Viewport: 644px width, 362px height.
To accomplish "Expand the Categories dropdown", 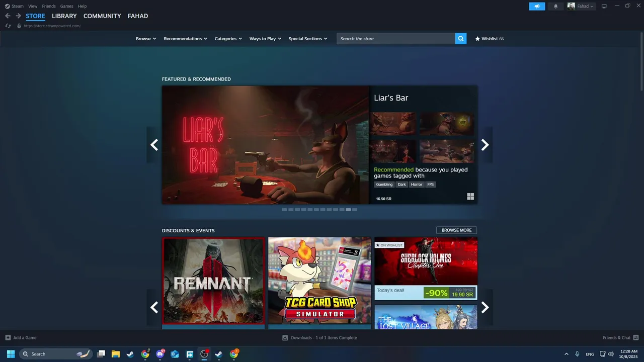I will [228, 39].
